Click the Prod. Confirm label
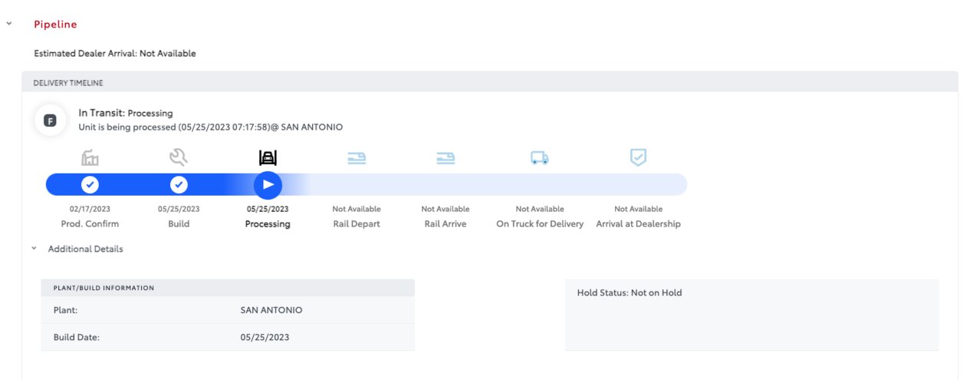This screenshot has height=380, width=980. [90, 224]
